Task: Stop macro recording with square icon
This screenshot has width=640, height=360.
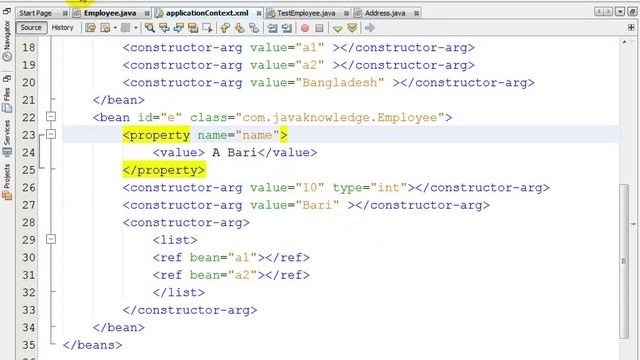Action: point(320,28)
